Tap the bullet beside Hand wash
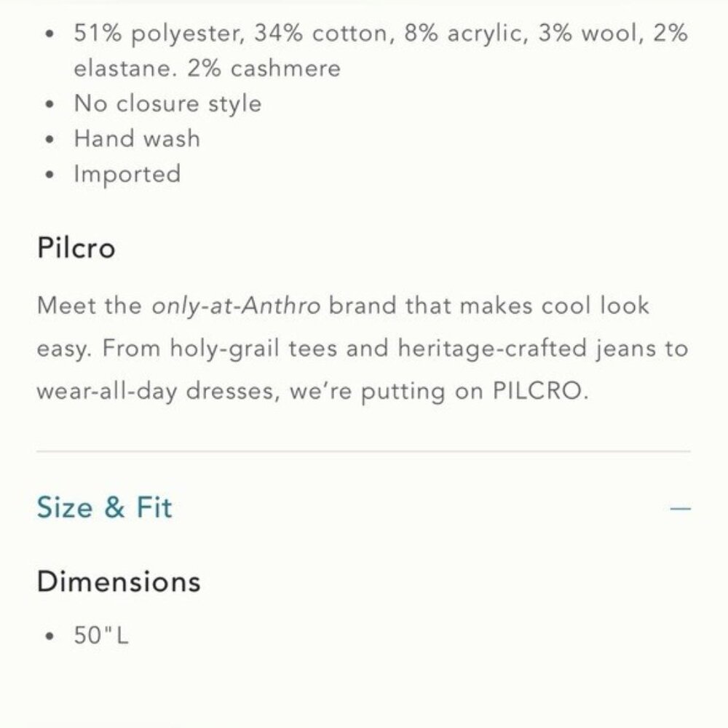 coord(50,139)
